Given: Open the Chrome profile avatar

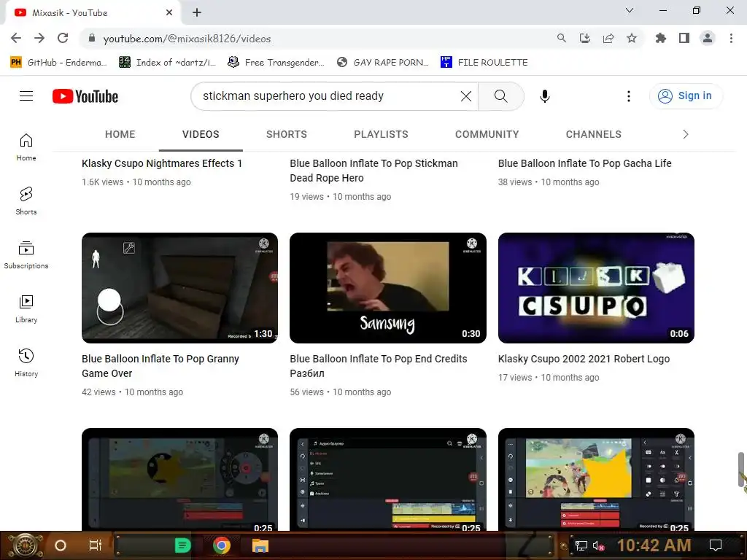Looking at the screenshot, I should tap(708, 38).
